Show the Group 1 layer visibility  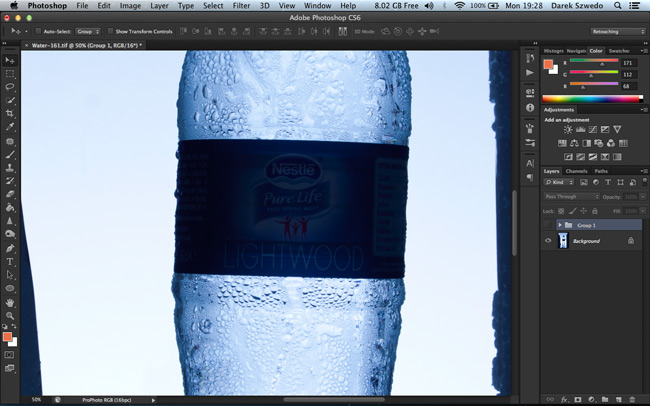coord(548,225)
